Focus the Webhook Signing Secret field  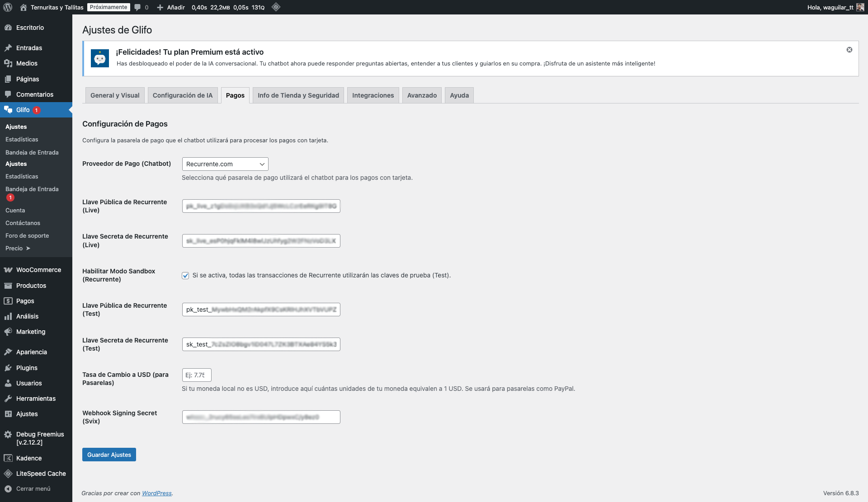[x=261, y=417]
